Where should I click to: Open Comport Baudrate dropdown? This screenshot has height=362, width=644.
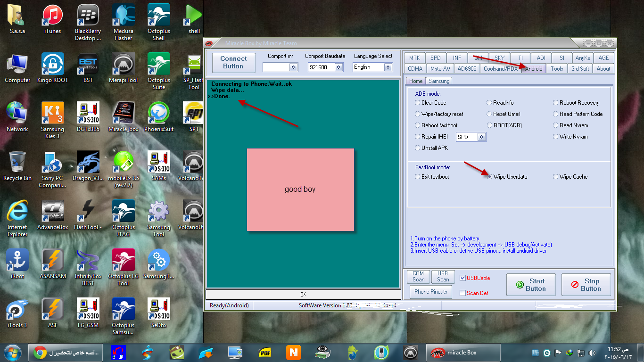click(339, 67)
